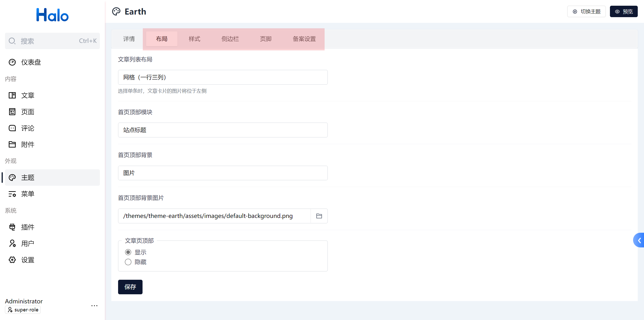Open 页面 in the sidebar
Image resolution: width=644 pixels, height=320 pixels.
[52, 112]
